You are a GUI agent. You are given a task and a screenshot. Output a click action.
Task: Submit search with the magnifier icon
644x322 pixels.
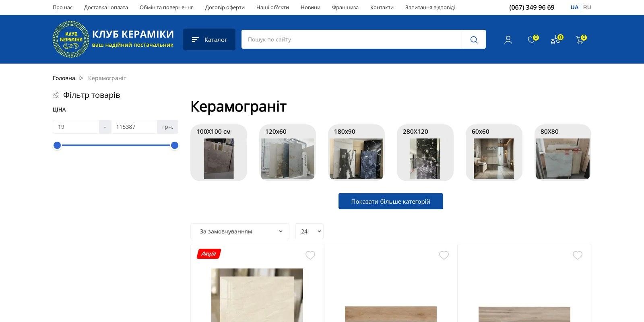point(474,39)
